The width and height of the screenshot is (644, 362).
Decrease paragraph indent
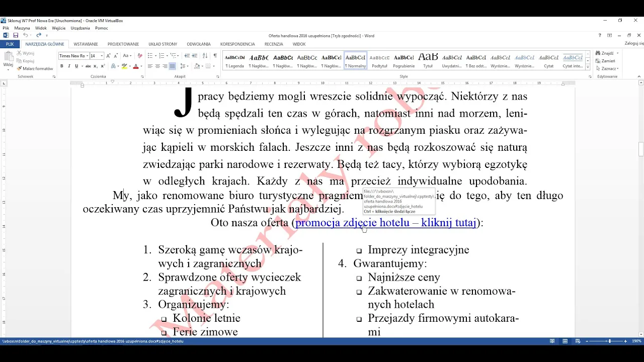[187, 56]
